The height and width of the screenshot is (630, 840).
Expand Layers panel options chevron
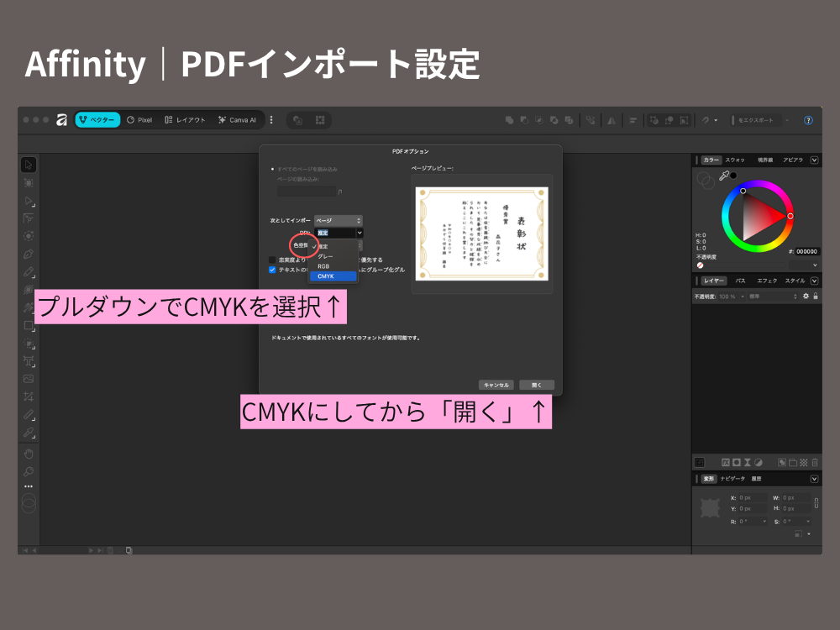pos(814,281)
